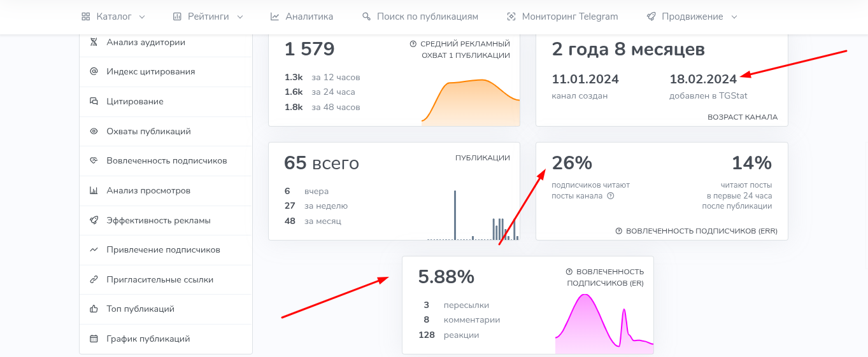Open the Продвижение menu
This screenshot has height=357, width=868.
[x=692, y=17]
